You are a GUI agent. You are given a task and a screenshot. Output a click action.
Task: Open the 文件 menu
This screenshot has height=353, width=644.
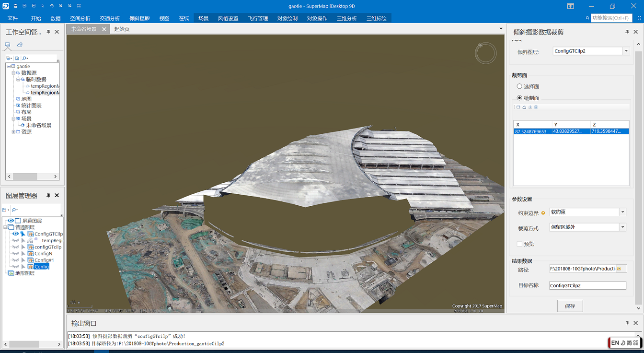(12, 18)
